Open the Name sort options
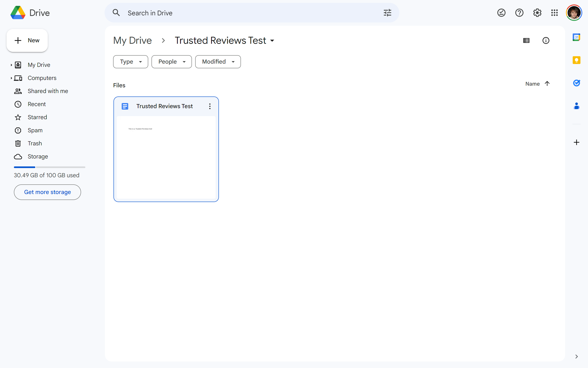Image resolution: width=588 pixels, height=368 pixels. coord(532,84)
